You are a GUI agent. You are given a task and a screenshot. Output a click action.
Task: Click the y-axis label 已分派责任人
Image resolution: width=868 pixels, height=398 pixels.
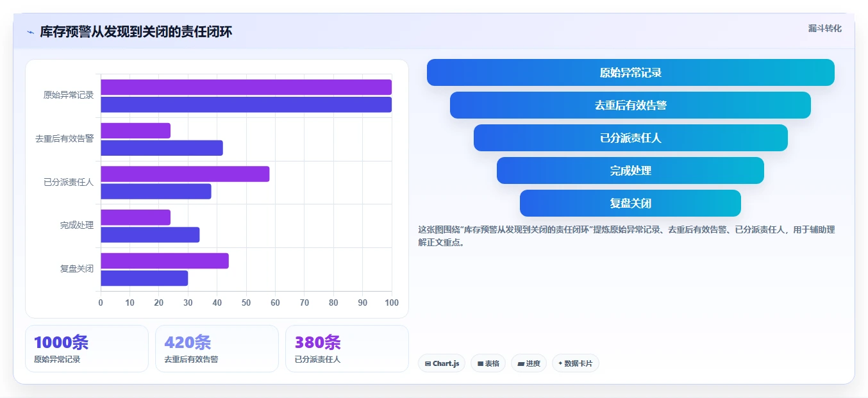coord(69,182)
